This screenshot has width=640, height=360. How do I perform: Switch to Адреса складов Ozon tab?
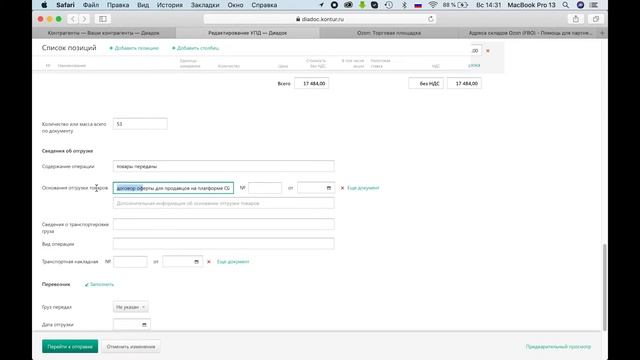pyautogui.click(x=530, y=33)
